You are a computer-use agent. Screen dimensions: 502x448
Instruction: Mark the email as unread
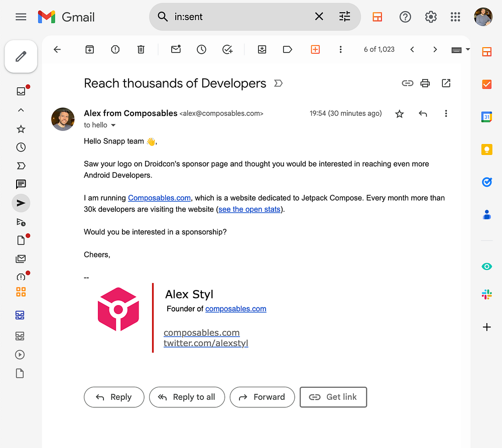click(176, 49)
